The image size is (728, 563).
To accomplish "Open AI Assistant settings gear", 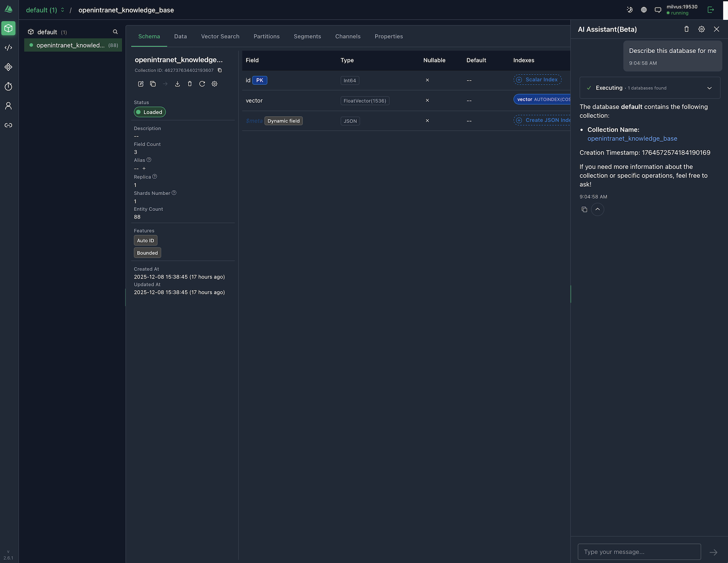I will click(701, 29).
